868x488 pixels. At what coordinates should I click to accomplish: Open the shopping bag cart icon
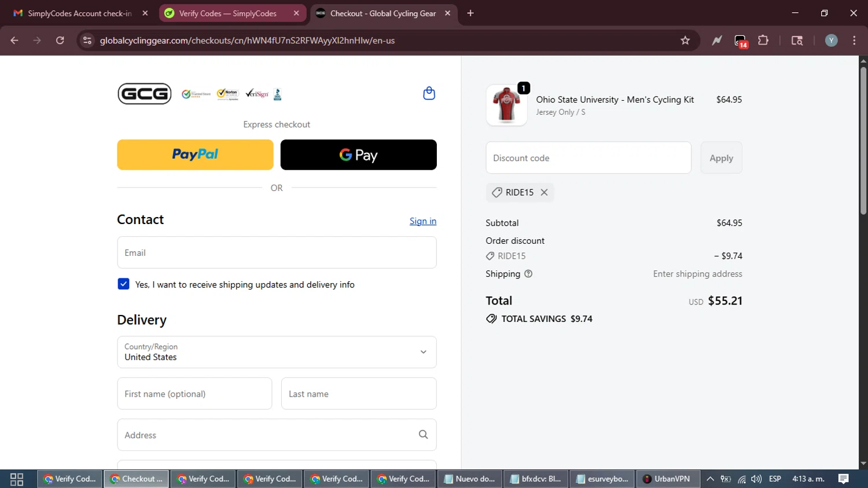[429, 93]
